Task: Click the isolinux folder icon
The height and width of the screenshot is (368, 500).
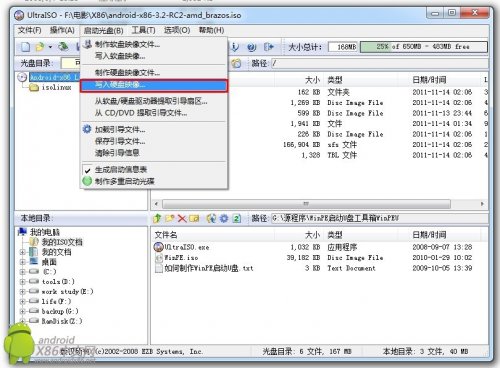Action: point(34,87)
